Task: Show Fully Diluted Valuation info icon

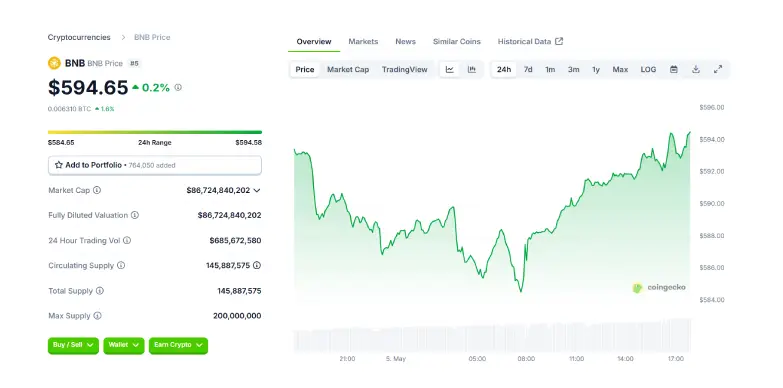Action: (x=135, y=215)
